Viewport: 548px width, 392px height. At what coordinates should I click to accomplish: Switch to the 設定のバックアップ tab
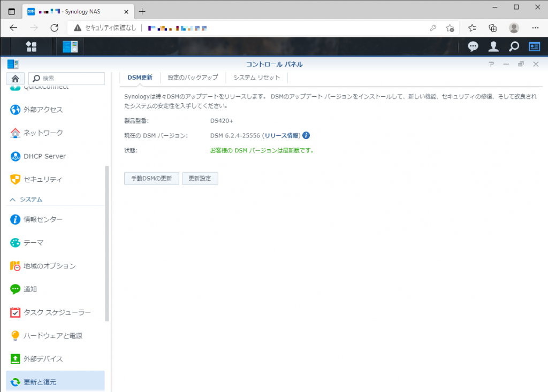pos(193,78)
